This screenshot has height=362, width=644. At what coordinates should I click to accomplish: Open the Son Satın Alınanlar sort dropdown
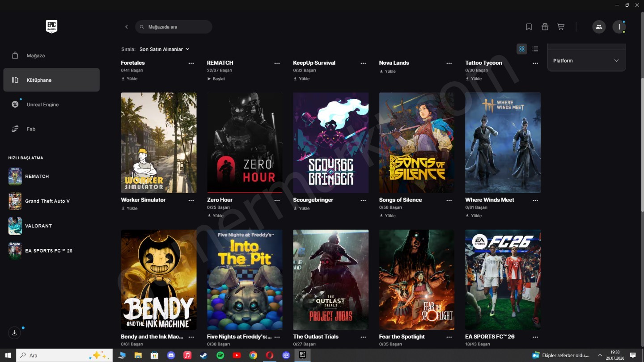(x=165, y=49)
